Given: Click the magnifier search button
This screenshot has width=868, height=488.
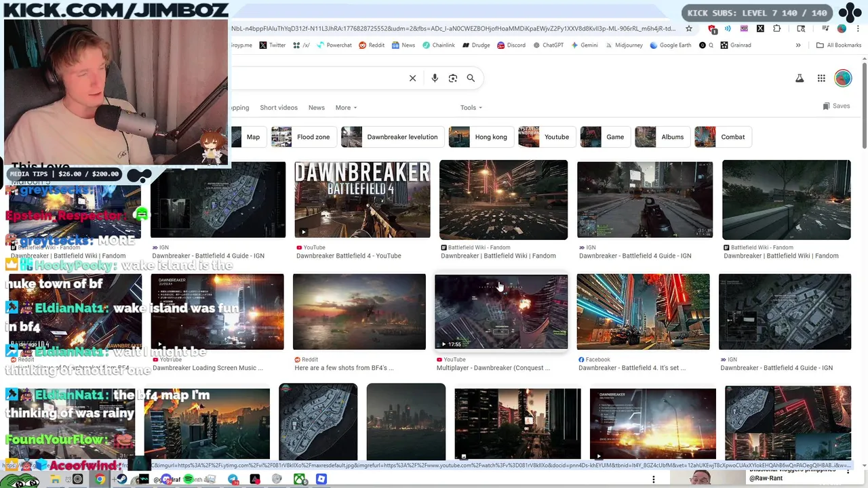Looking at the screenshot, I should [x=471, y=78].
